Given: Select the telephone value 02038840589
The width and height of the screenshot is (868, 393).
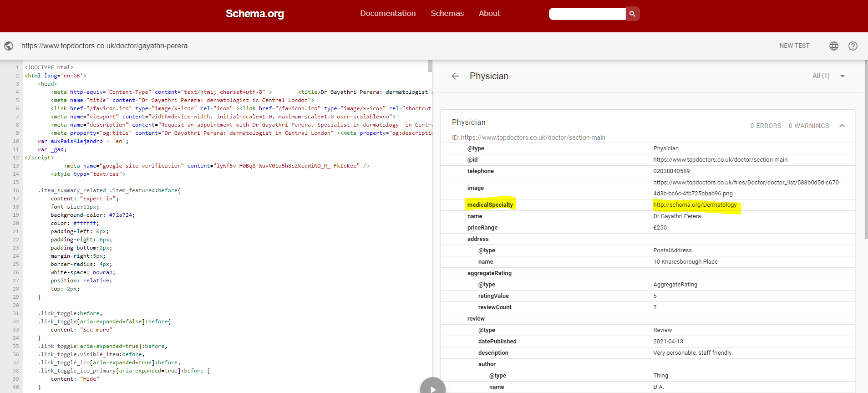Looking at the screenshot, I should [x=671, y=171].
